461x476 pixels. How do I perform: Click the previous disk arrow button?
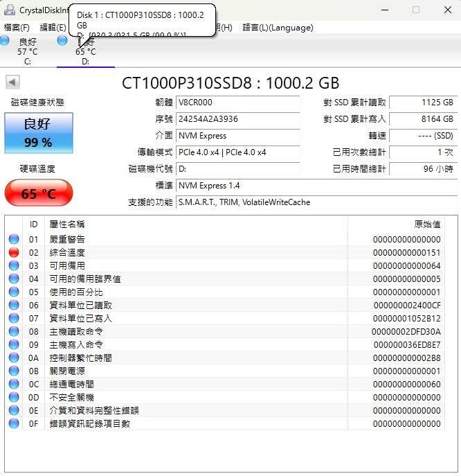12,82
